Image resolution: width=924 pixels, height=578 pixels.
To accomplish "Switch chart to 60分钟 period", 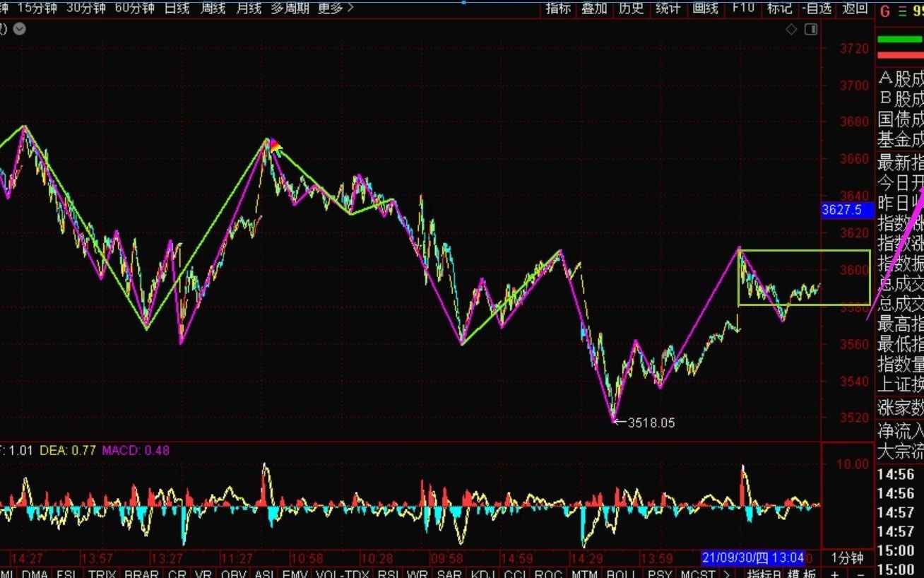I will point(134,8).
